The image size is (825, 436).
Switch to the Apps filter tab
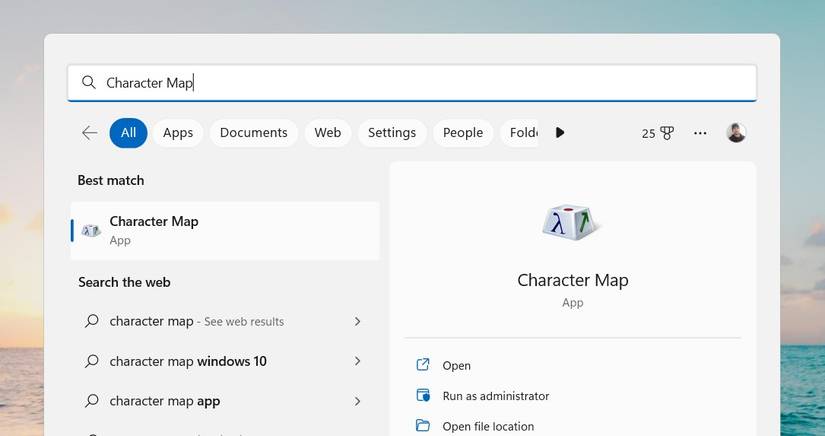(178, 133)
